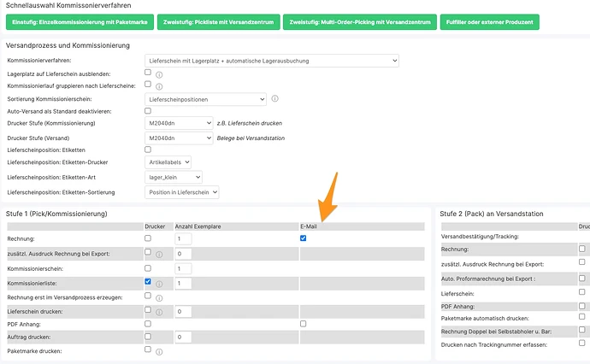Screen dimensions: 590x364
Task: Enable Paketmarke drucken checkbox
Action: tap(148, 349)
